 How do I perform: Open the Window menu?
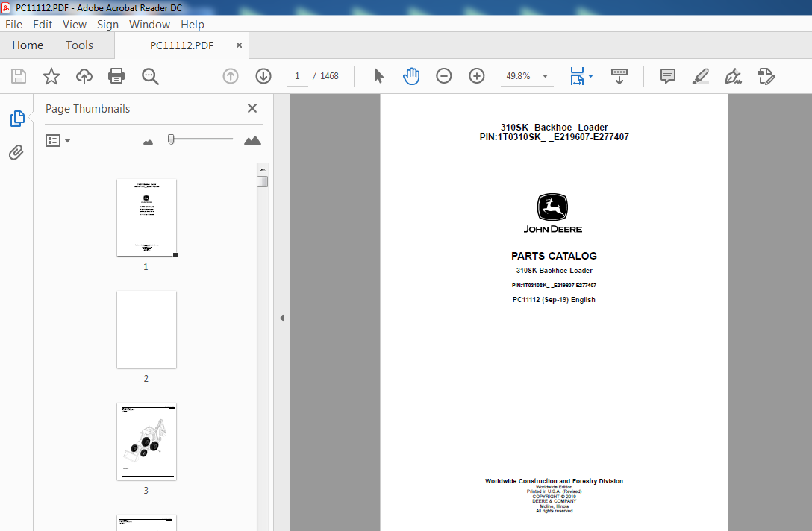149,25
